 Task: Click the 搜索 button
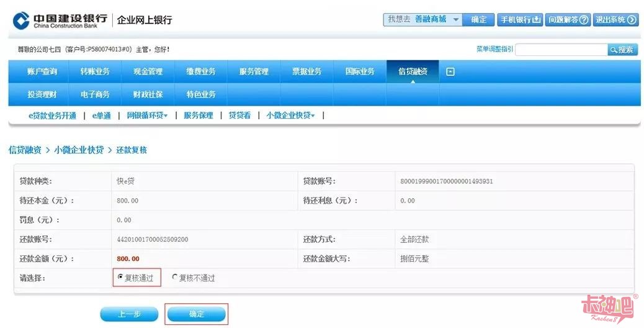point(623,50)
